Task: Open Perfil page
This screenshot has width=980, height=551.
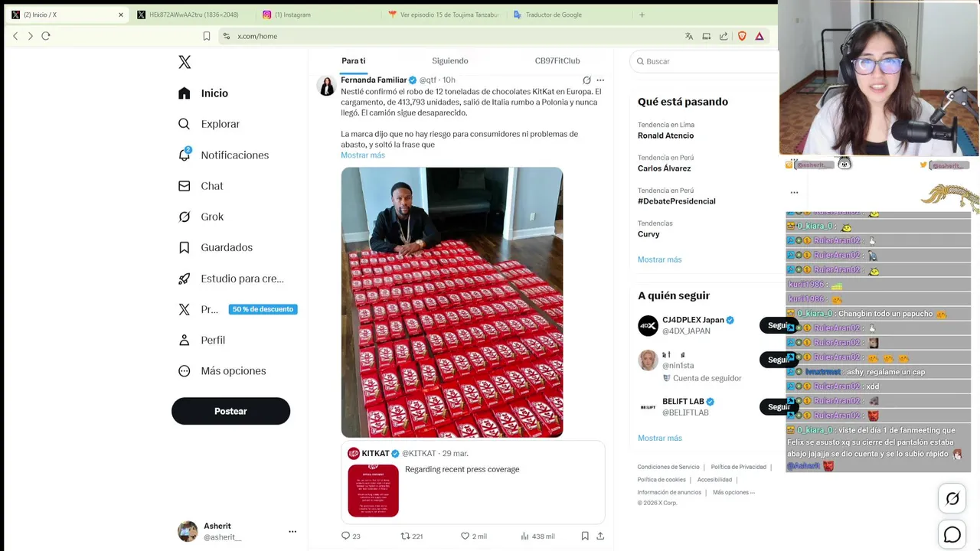Action: [x=201, y=340]
